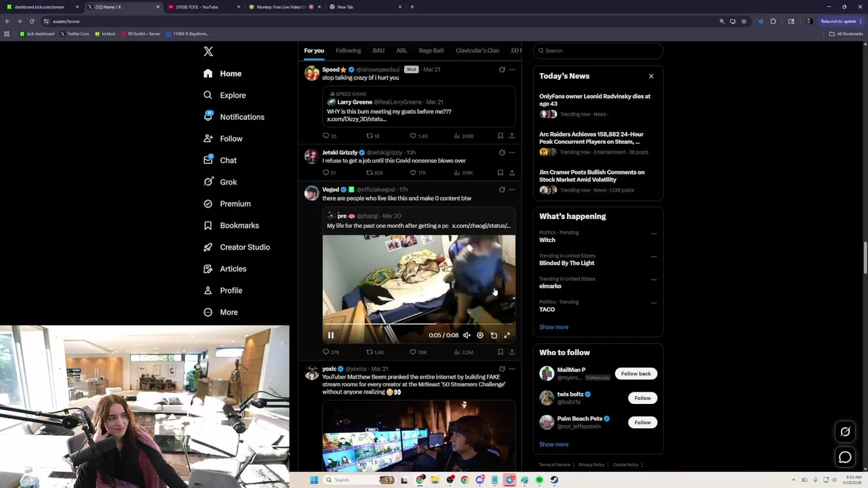The width and height of the screenshot is (868, 488).
Task: Open the floating messages button
Action: point(845,457)
